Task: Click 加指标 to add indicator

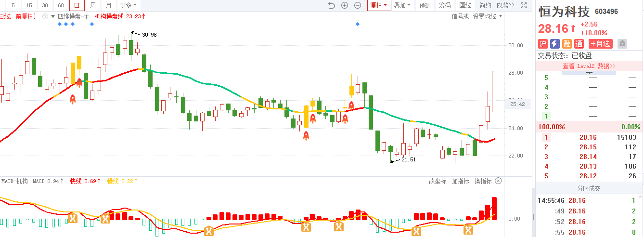Action: click(461, 181)
